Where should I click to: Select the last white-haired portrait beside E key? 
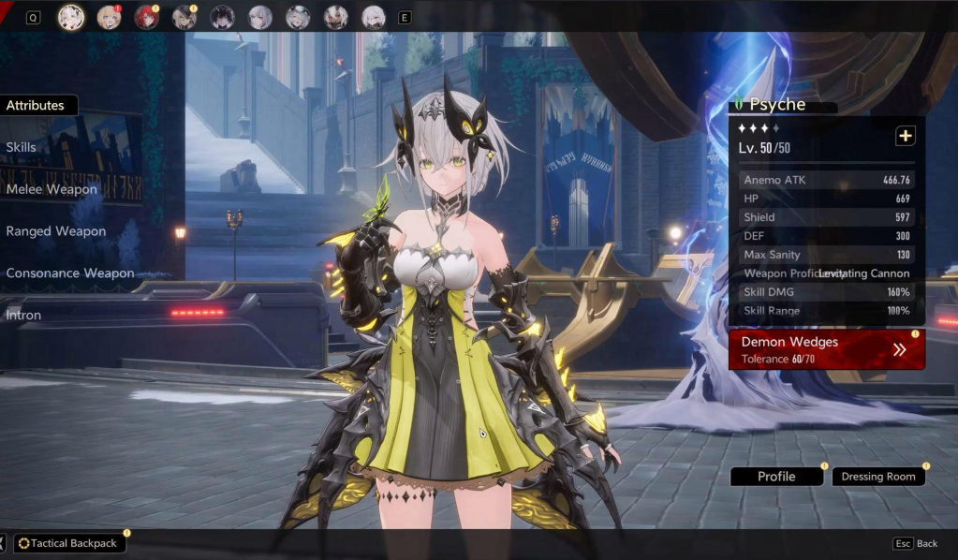pos(374,17)
